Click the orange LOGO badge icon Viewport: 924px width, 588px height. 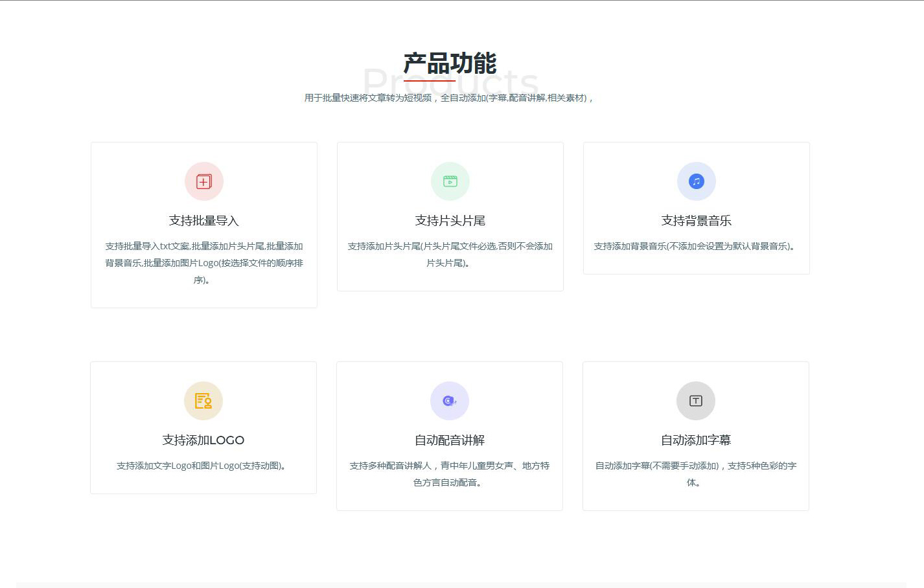coord(203,401)
